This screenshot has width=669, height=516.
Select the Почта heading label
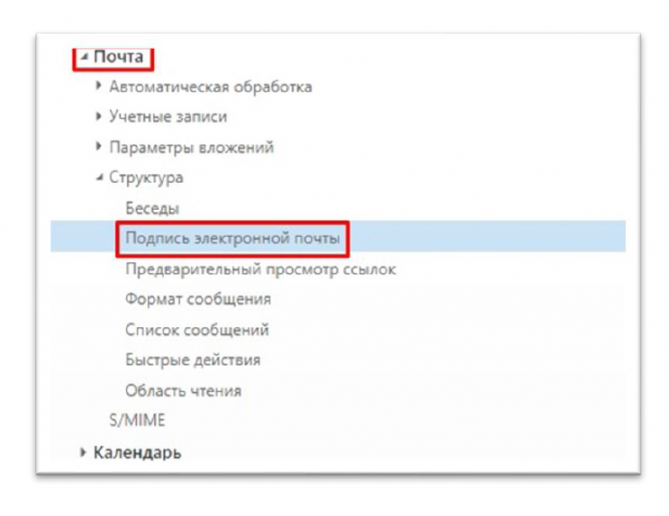pos(118,57)
